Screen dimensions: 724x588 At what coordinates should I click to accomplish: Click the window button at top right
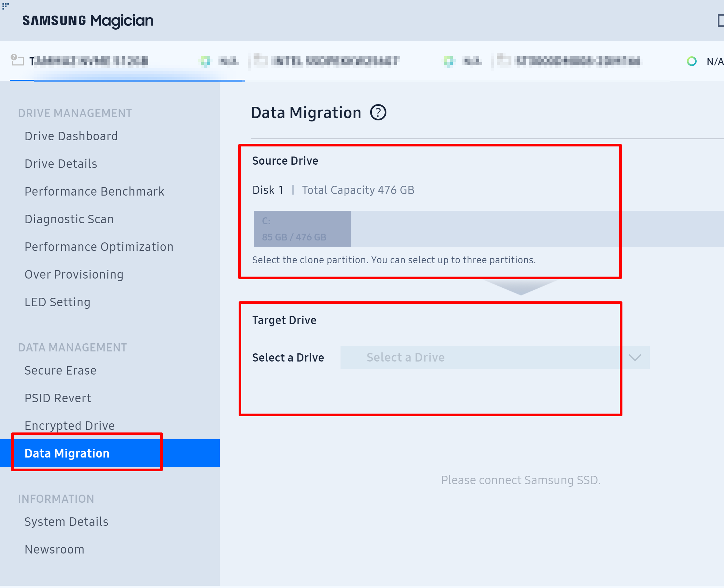(720, 20)
